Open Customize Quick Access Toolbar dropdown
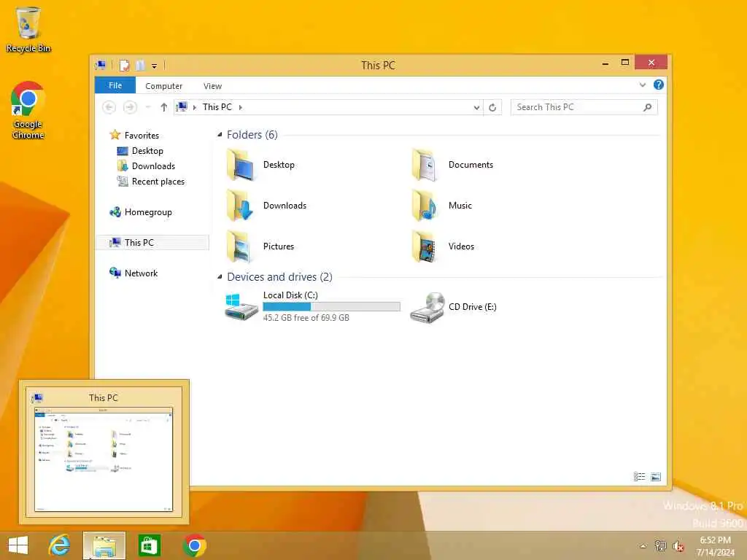747x560 pixels. click(x=155, y=66)
